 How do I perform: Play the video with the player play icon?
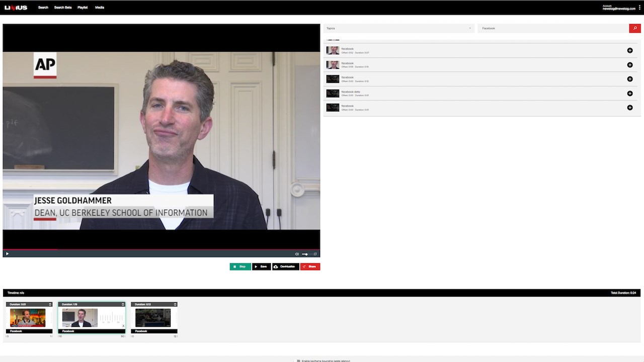[x=7, y=254]
